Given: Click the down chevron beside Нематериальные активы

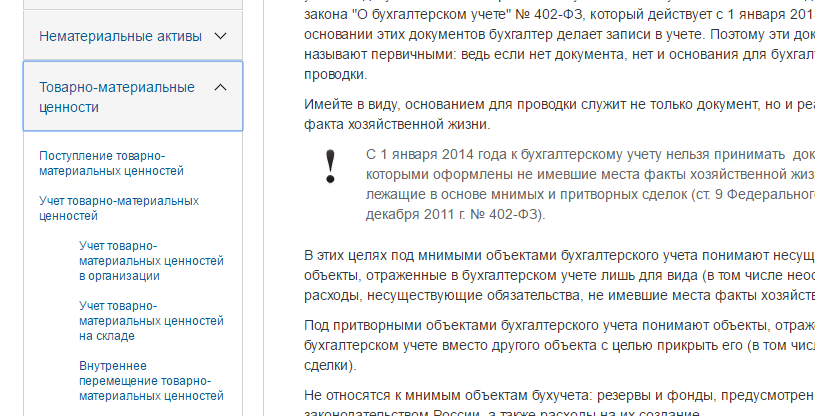Looking at the screenshot, I should (221, 36).
